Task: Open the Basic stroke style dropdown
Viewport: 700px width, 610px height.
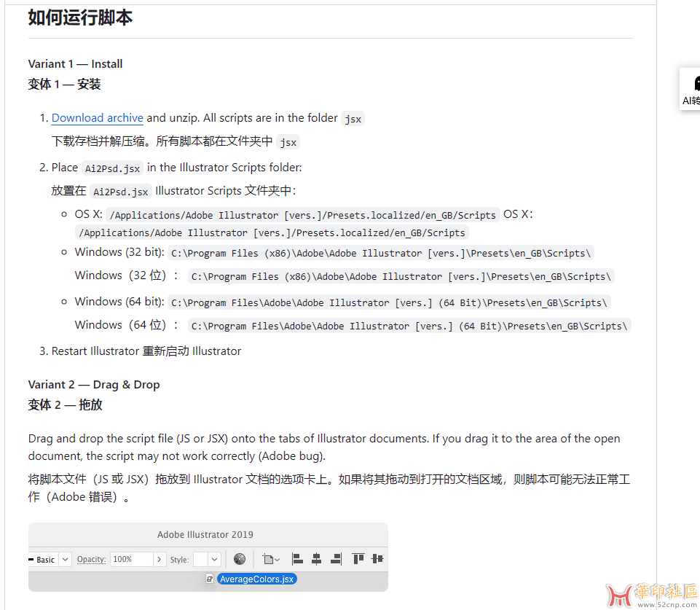Action: (65, 560)
